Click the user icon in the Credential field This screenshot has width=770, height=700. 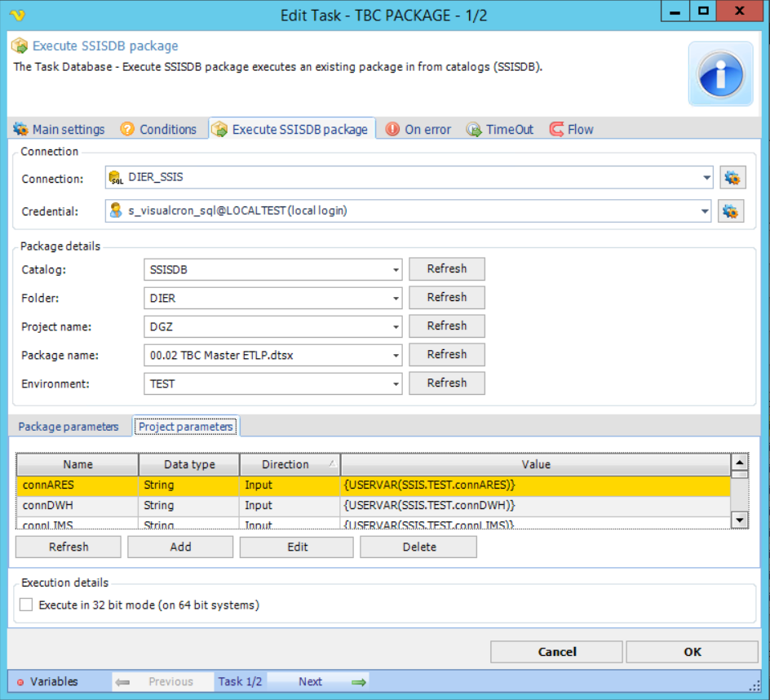116,210
